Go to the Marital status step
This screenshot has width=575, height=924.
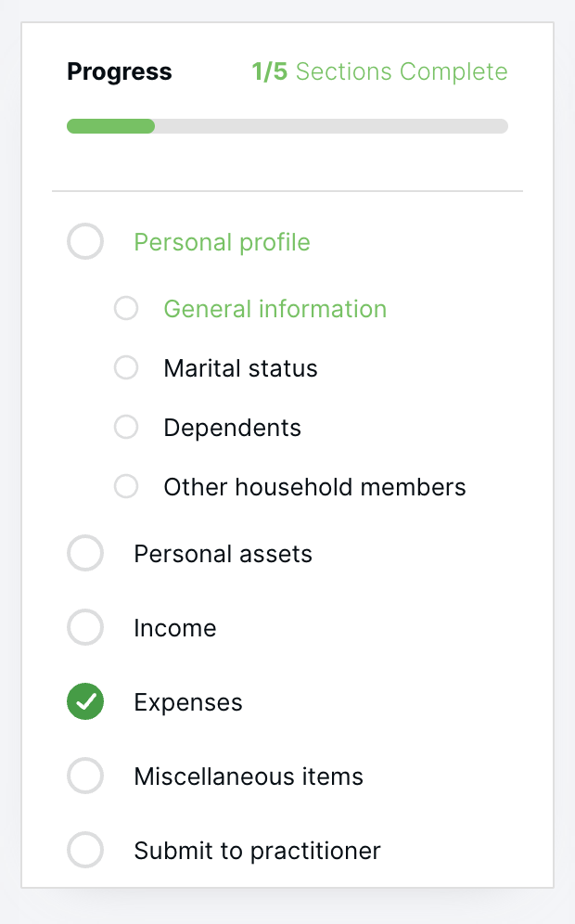click(x=240, y=368)
